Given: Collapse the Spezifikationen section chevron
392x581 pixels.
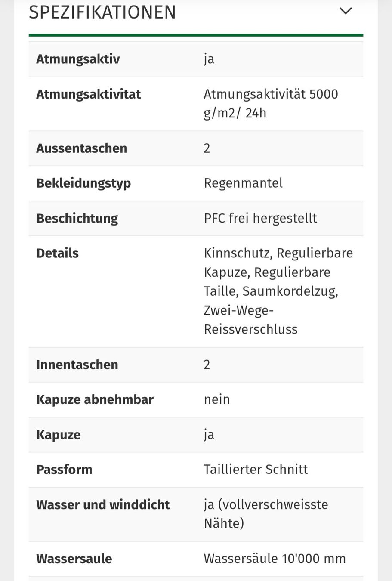Looking at the screenshot, I should click(346, 11).
